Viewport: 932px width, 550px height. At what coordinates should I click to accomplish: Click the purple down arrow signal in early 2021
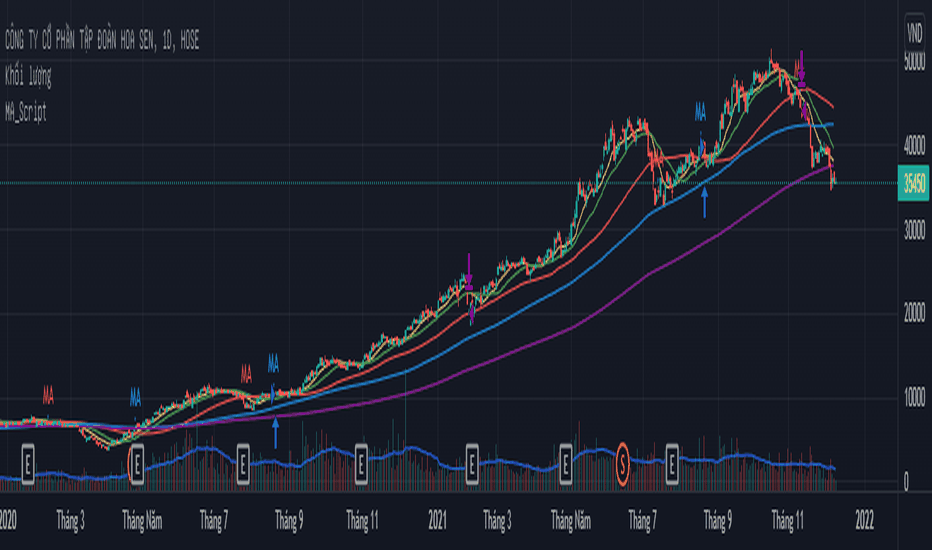469,272
